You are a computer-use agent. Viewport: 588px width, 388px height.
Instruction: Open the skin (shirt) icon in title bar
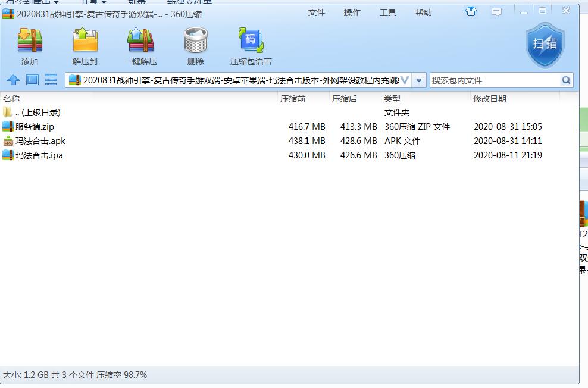pyautogui.click(x=471, y=11)
